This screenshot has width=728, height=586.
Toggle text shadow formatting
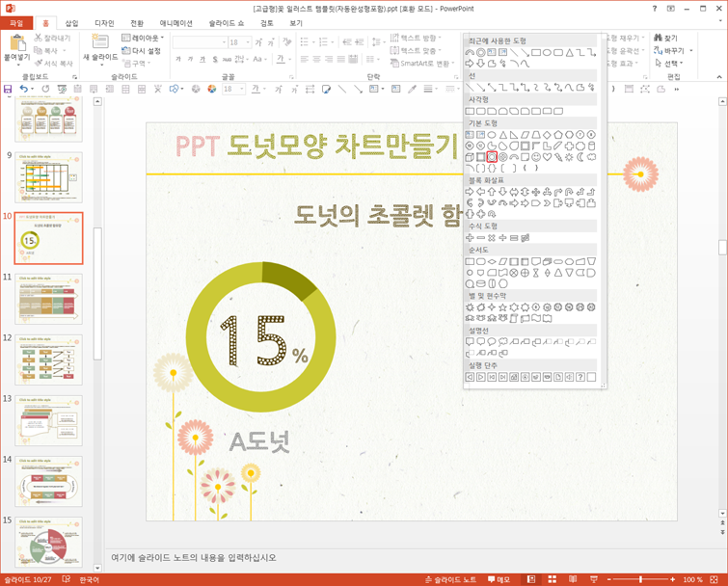click(x=215, y=59)
